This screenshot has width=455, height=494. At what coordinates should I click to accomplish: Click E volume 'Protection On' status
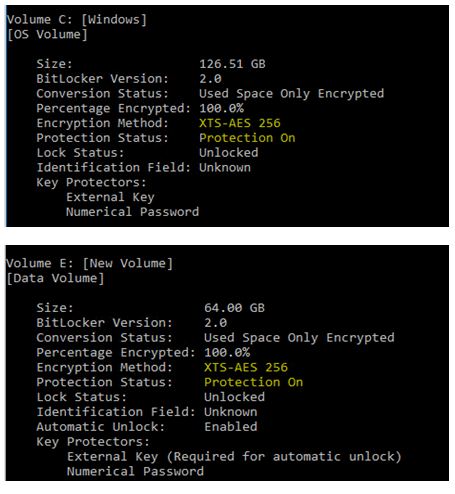(253, 382)
